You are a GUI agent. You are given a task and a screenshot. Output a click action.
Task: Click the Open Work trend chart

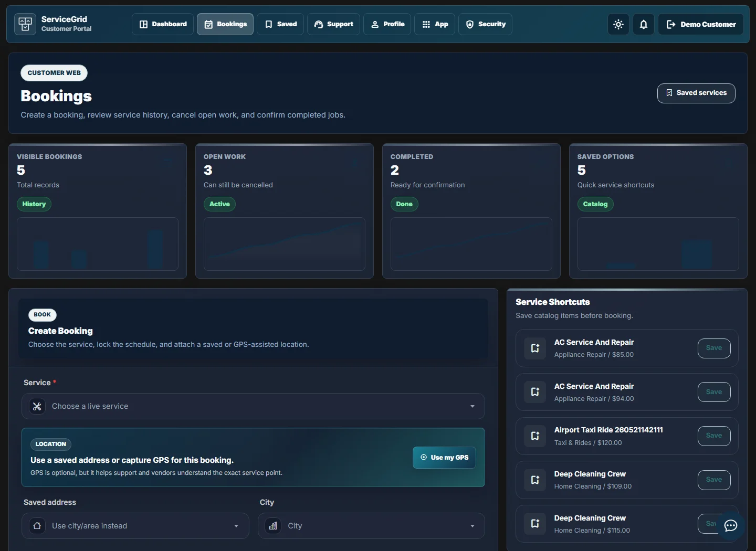[x=285, y=244]
